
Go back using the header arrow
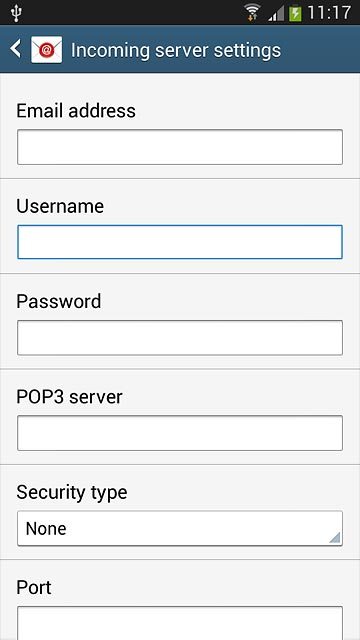[x=16, y=49]
